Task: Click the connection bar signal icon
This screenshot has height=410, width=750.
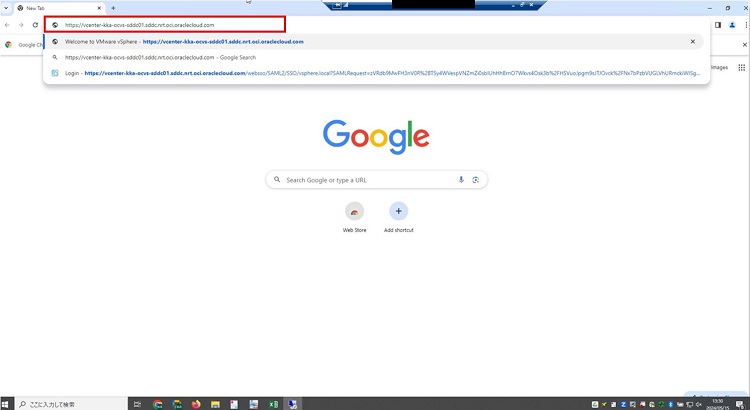Action: point(346,5)
